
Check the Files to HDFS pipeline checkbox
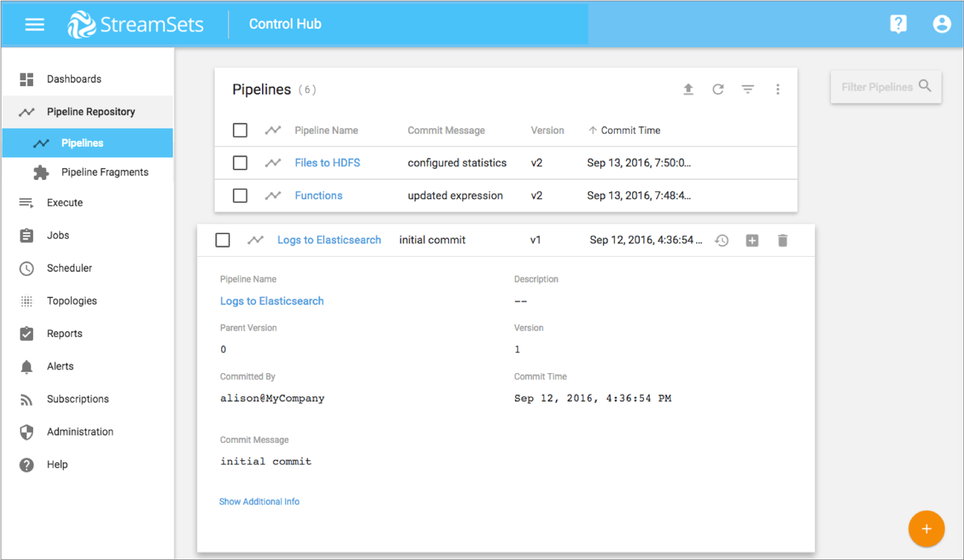click(240, 163)
